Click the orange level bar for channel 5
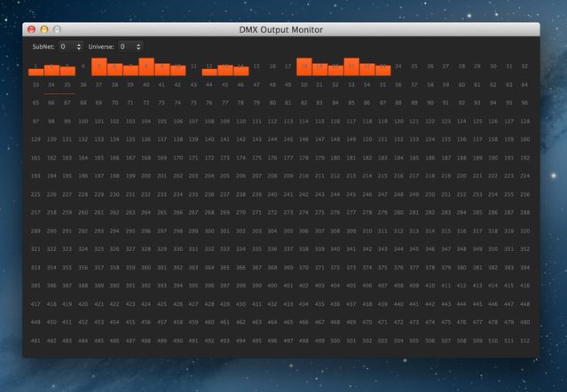The height and width of the screenshot is (392, 567). [99, 67]
